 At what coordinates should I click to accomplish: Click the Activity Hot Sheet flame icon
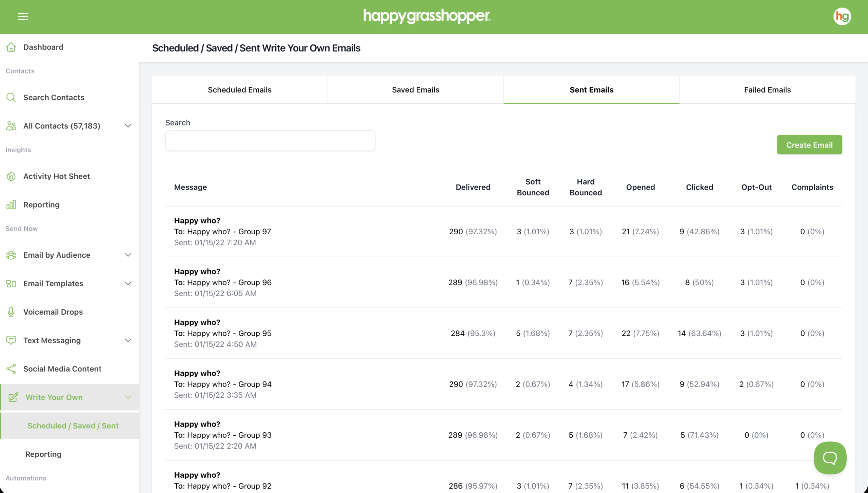tap(11, 176)
